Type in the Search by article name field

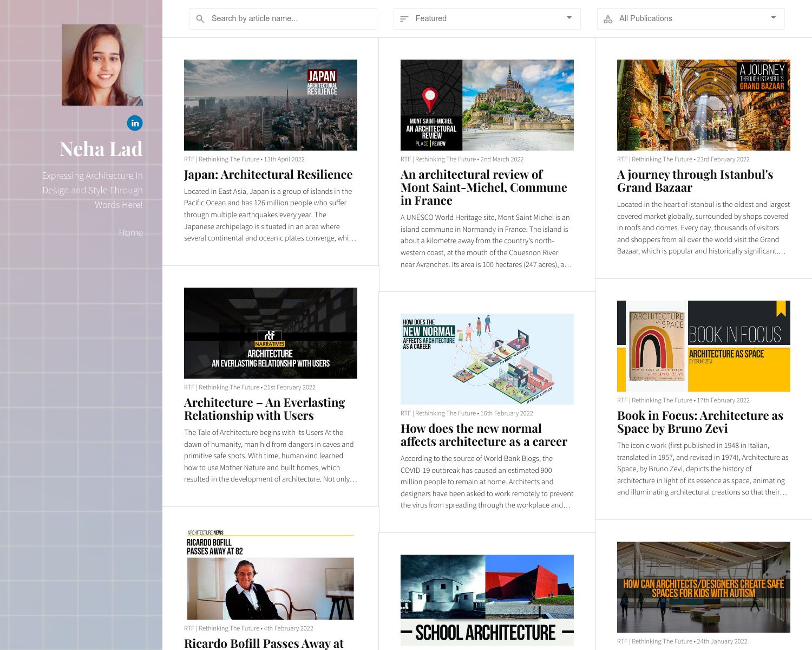click(290, 18)
